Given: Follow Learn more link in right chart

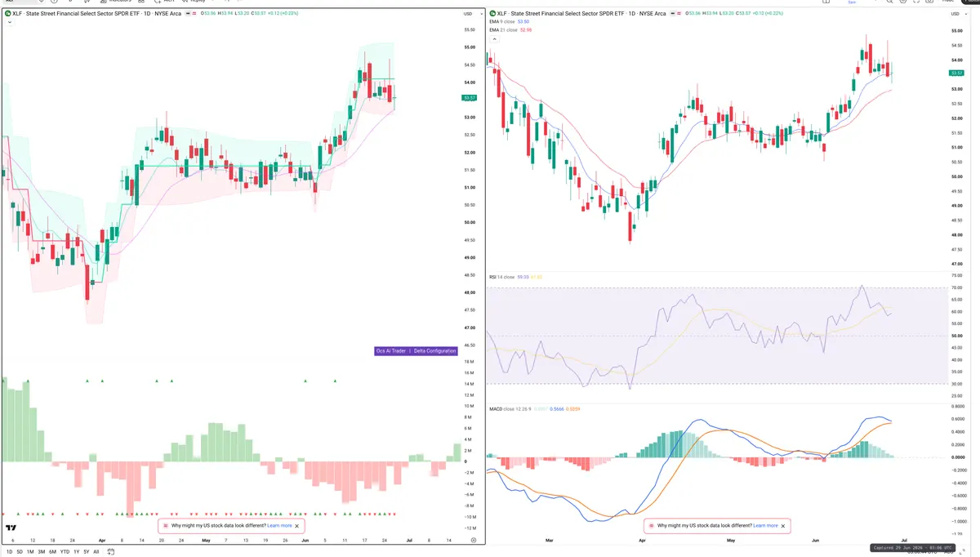Looking at the screenshot, I should (765, 526).
